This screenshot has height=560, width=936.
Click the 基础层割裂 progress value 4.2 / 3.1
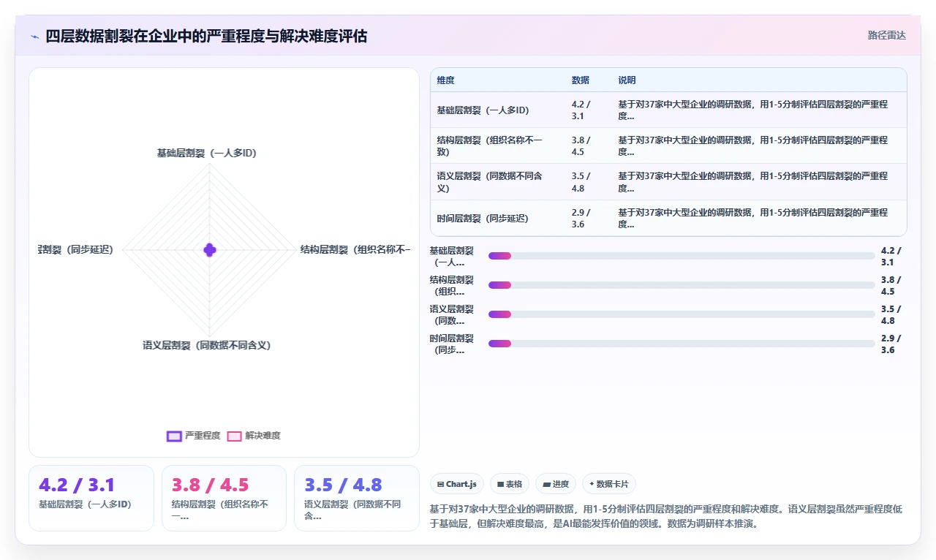click(892, 256)
